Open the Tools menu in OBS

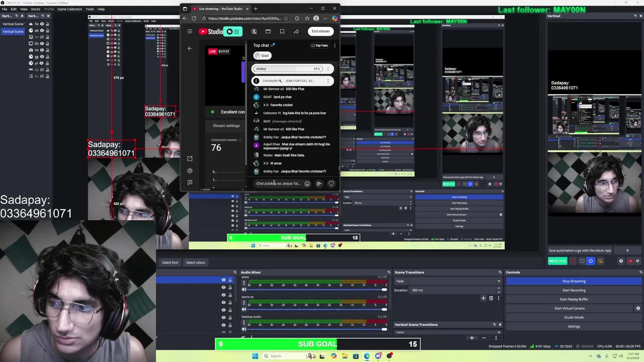point(90,9)
